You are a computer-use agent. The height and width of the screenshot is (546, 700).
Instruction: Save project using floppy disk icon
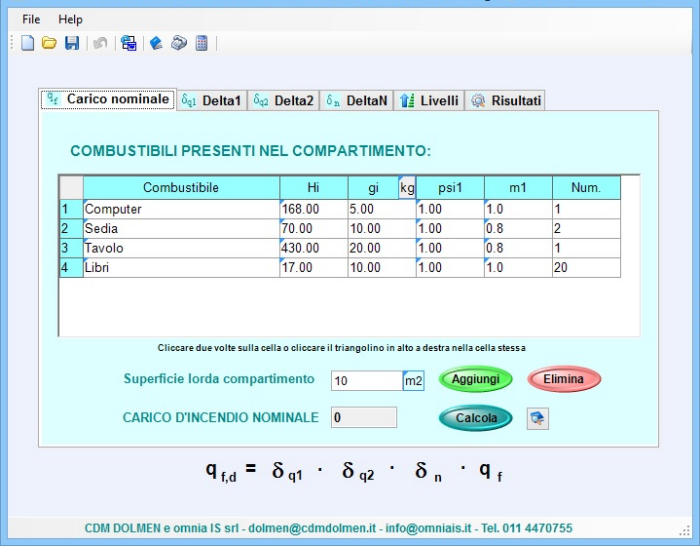[x=72, y=43]
